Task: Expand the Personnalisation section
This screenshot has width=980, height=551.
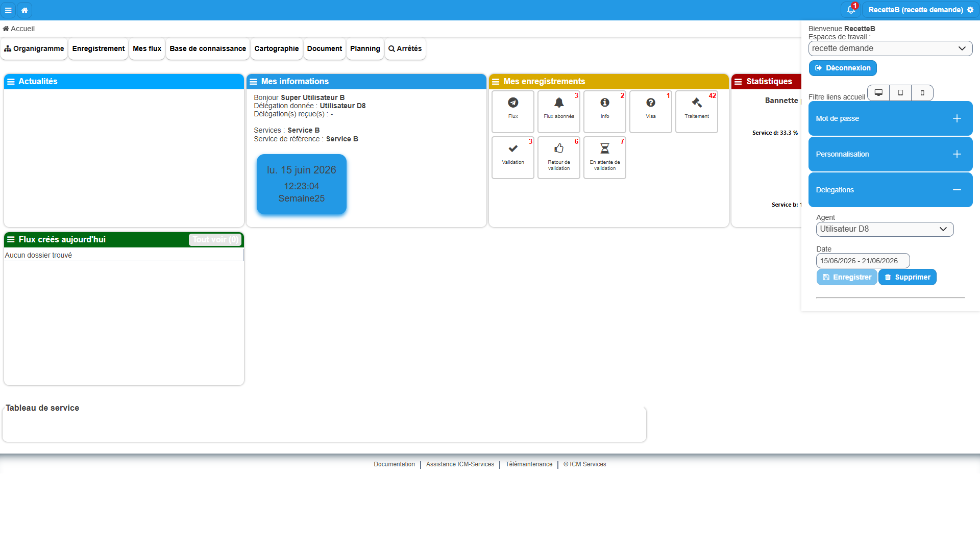Action: [x=890, y=154]
